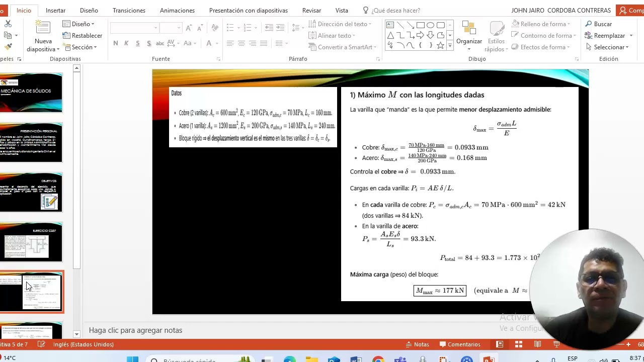Open the Revisar tab
644x362 pixels.
(311, 10)
